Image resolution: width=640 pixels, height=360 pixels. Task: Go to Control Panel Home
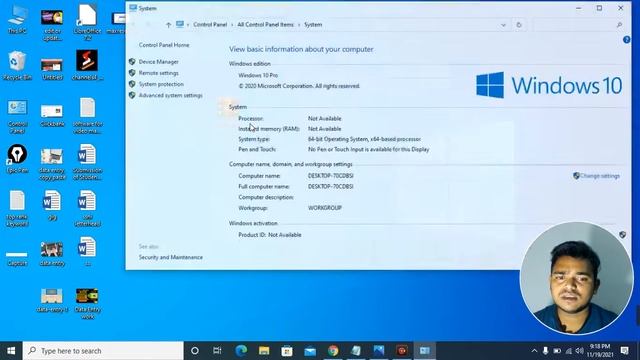(x=164, y=45)
